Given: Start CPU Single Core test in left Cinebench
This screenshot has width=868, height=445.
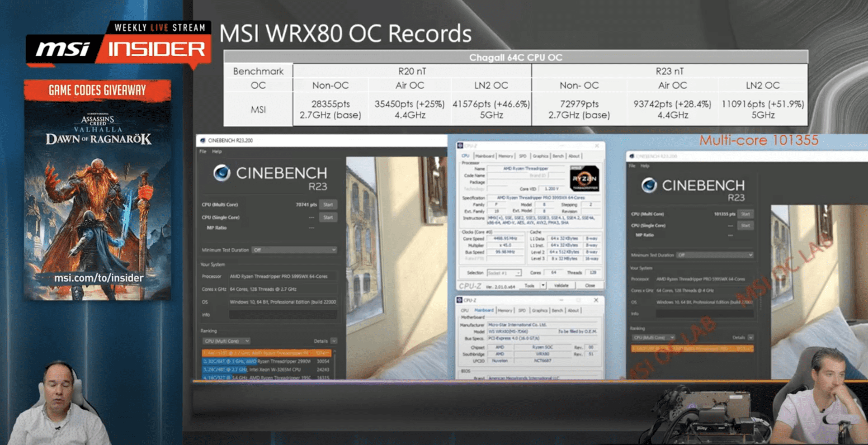Looking at the screenshot, I should click(328, 218).
